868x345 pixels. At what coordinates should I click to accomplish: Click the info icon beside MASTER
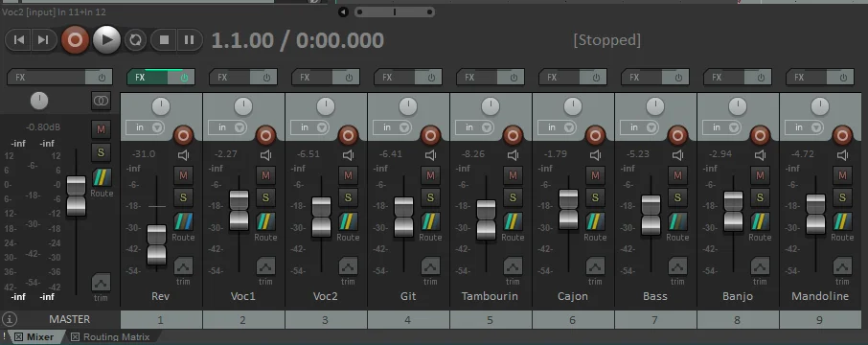click(10, 319)
